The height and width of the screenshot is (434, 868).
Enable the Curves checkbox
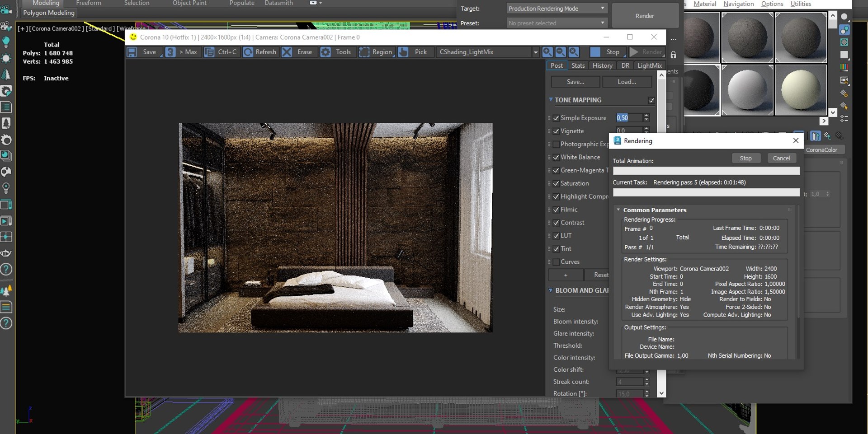556,262
